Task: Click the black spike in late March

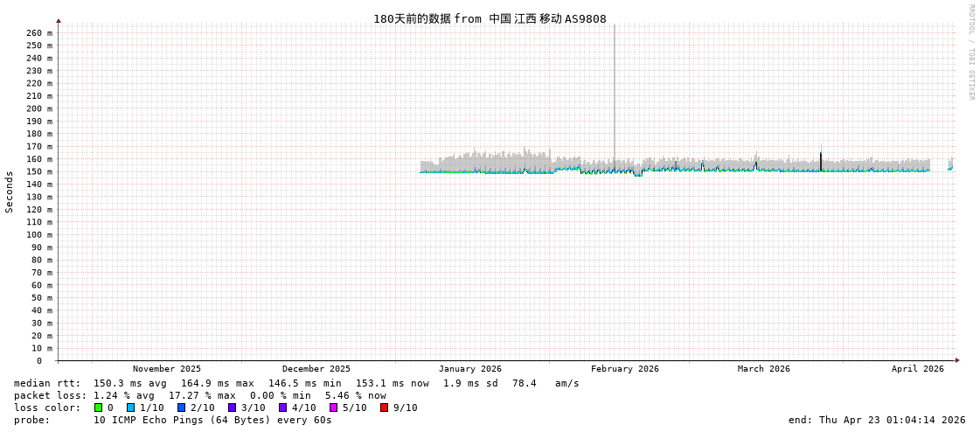Action: [x=821, y=160]
